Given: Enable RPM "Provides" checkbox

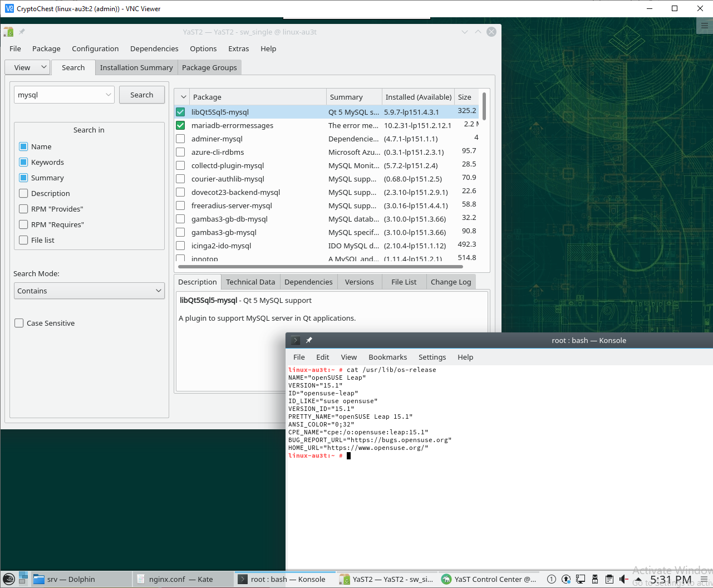Looking at the screenshot, I should [x=23, y=209].
